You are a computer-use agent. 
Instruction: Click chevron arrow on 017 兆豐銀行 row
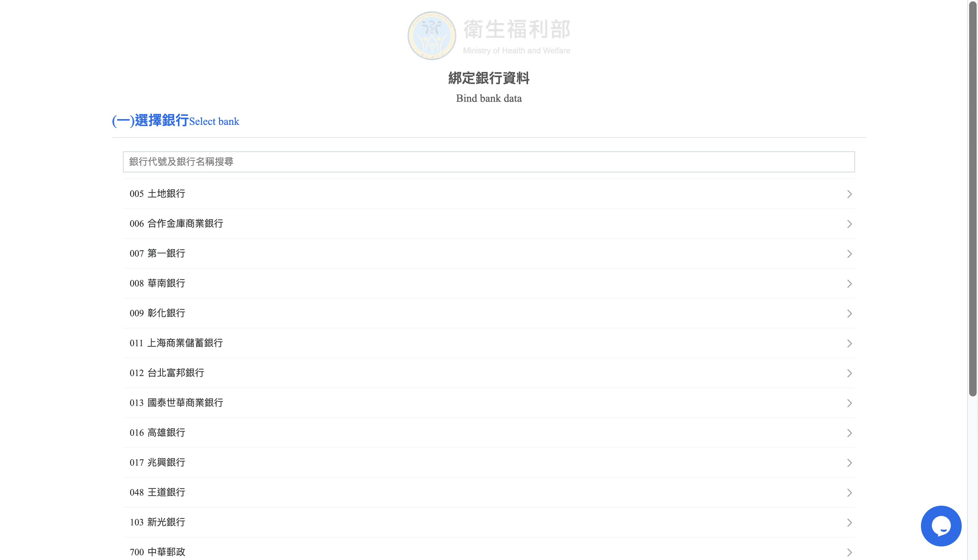point(849,463)
